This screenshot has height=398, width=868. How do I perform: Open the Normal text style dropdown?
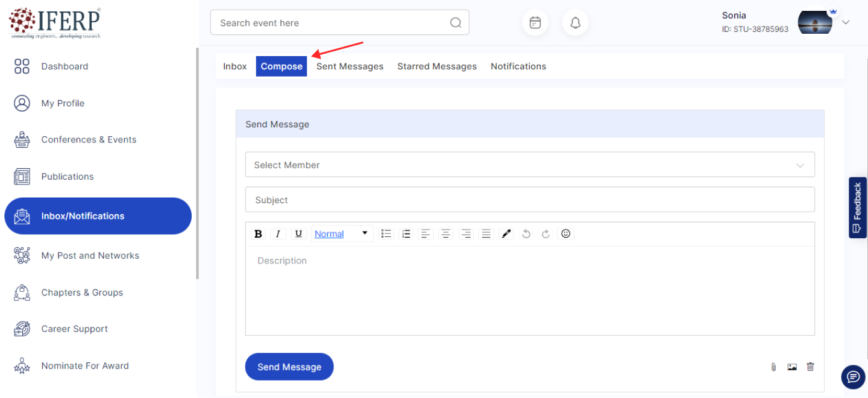341,234
